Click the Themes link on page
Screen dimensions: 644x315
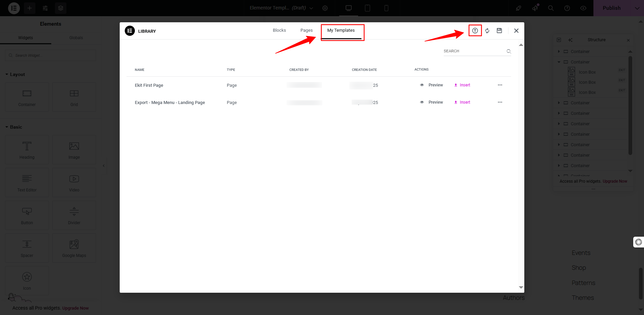[583, 298]
